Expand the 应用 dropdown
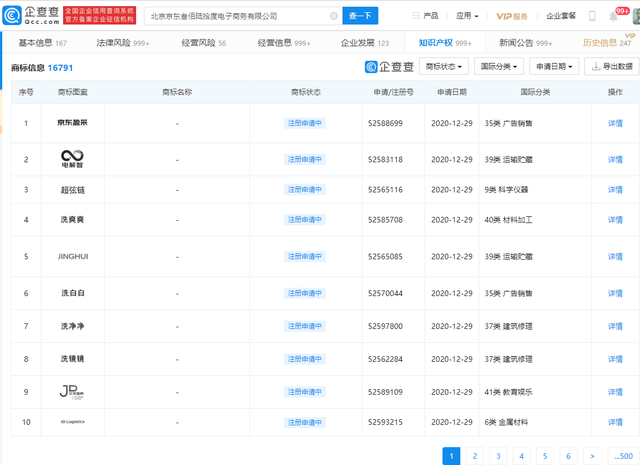 pos(467,16)
